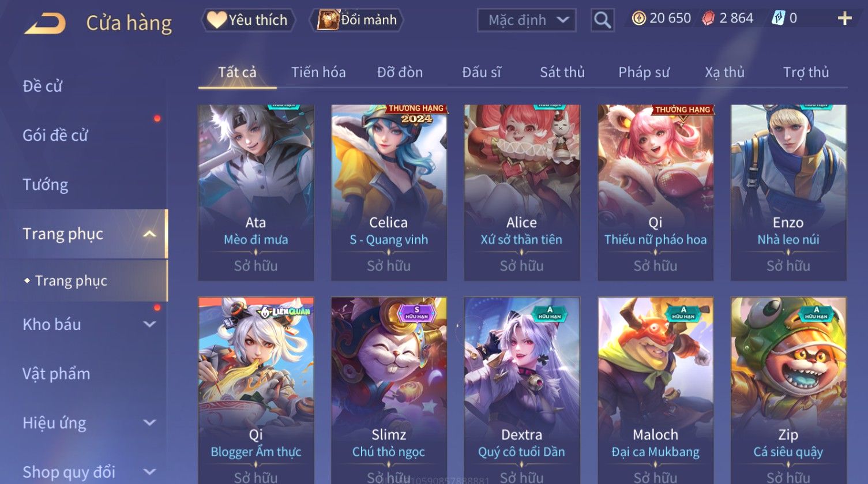Select the Celica S - Quang vinh skin card
Viewport: 868px width, 484px height.
389,193
